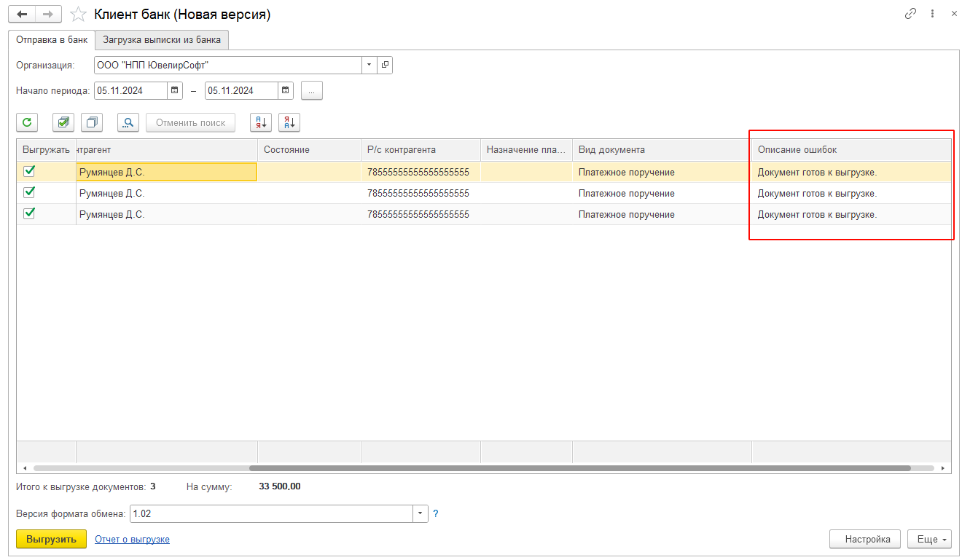Check all documents for export
The width and height of the screenshot is (962, 560).
click(x=63, y=122)
